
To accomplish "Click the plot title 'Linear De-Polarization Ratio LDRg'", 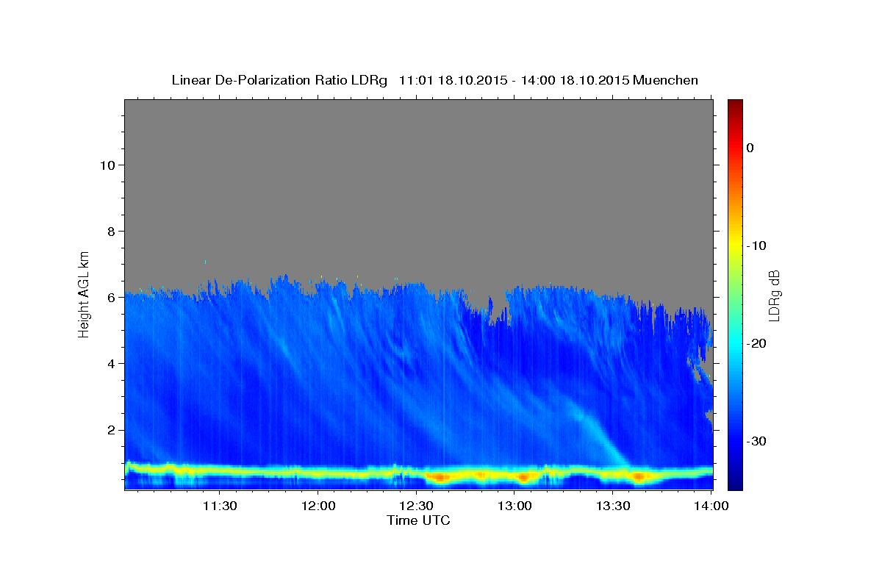I will 279,80.
